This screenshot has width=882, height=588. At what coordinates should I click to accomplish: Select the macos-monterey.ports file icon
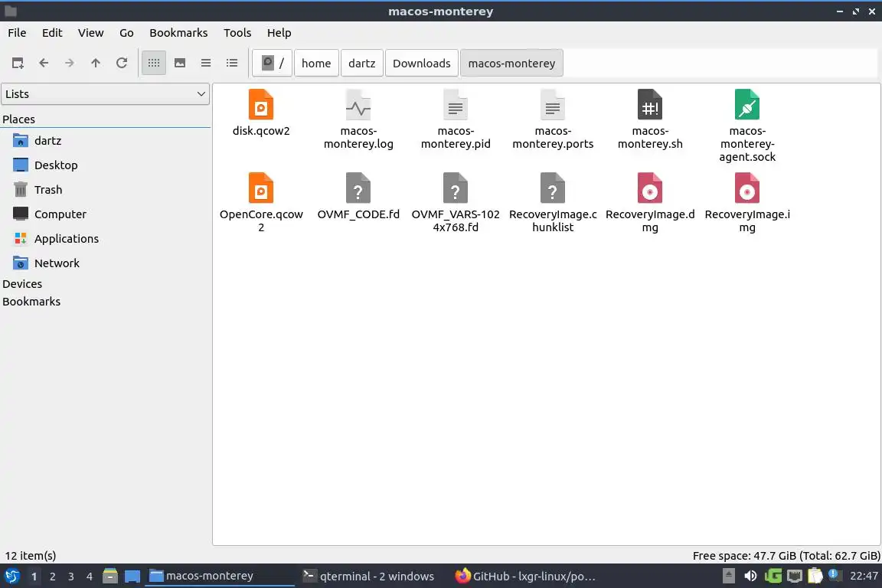[x=553, y=105]
